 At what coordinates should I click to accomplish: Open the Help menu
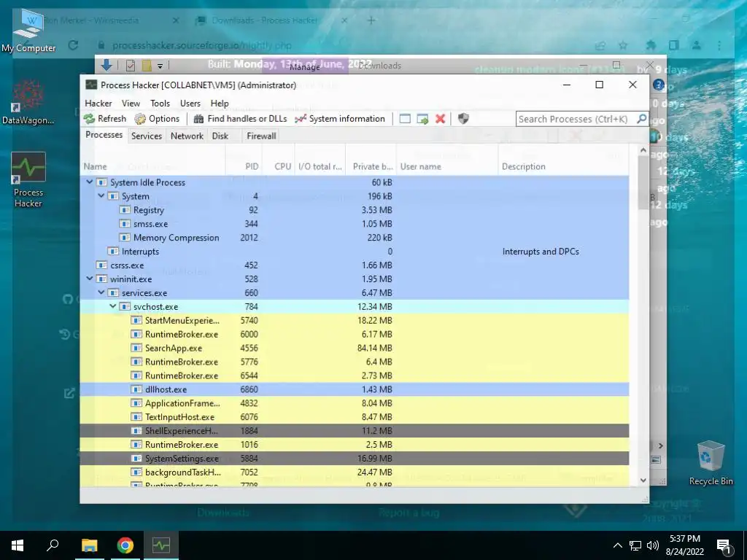220,104
